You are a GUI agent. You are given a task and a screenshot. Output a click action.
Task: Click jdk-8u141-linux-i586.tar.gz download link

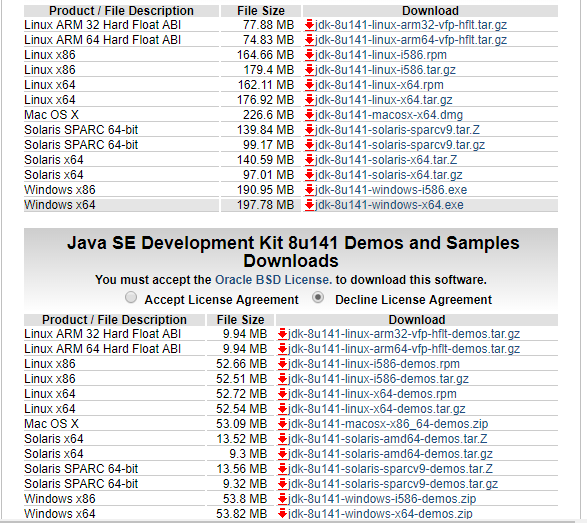[x=385, y=70]
